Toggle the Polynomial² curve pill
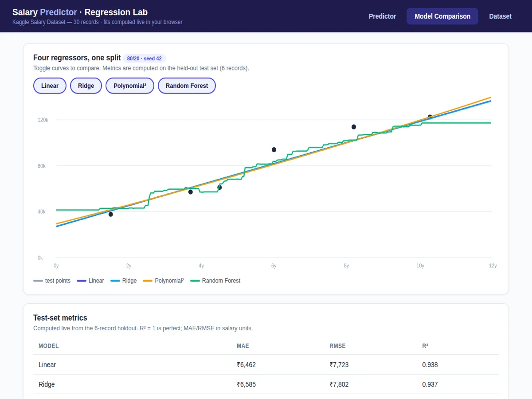The width and height of the screenshot is (532, 399). [130, 86]
